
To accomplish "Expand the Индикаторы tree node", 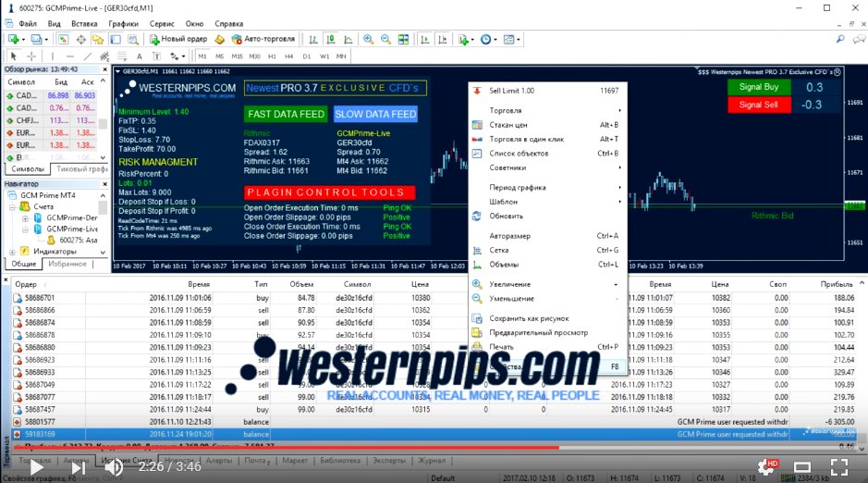I will (12, 252).
